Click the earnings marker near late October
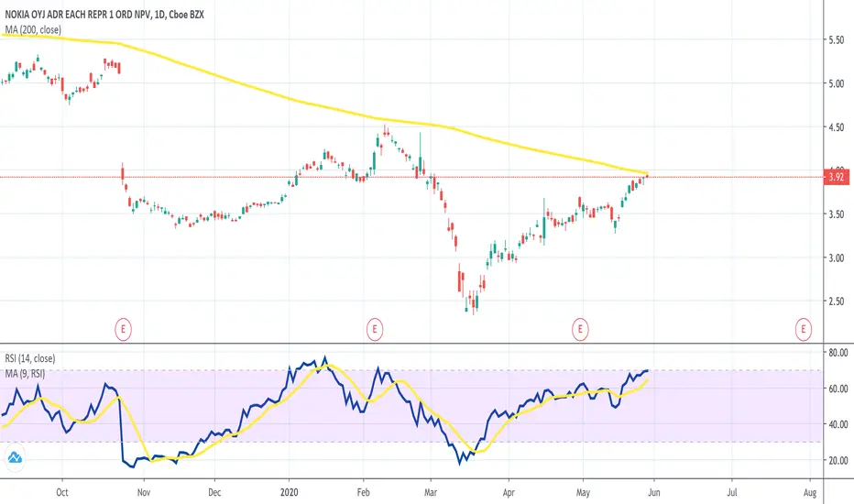Viewport: 854px width, 504px height. 123,329
